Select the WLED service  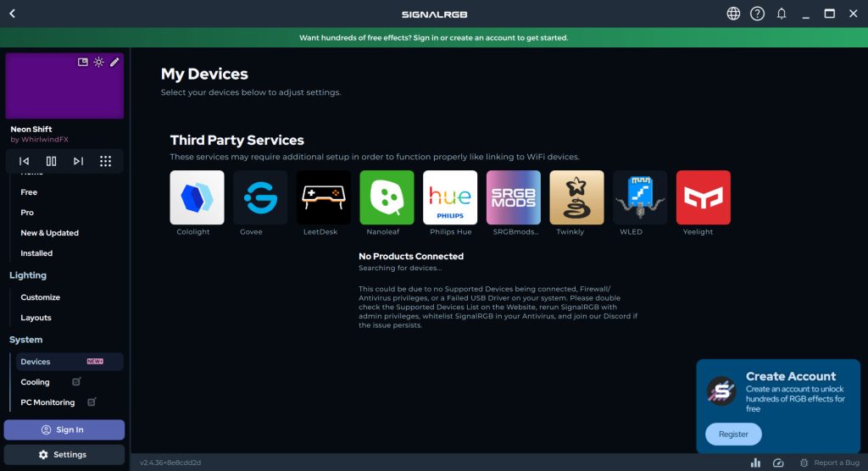[x=640, y=197]
